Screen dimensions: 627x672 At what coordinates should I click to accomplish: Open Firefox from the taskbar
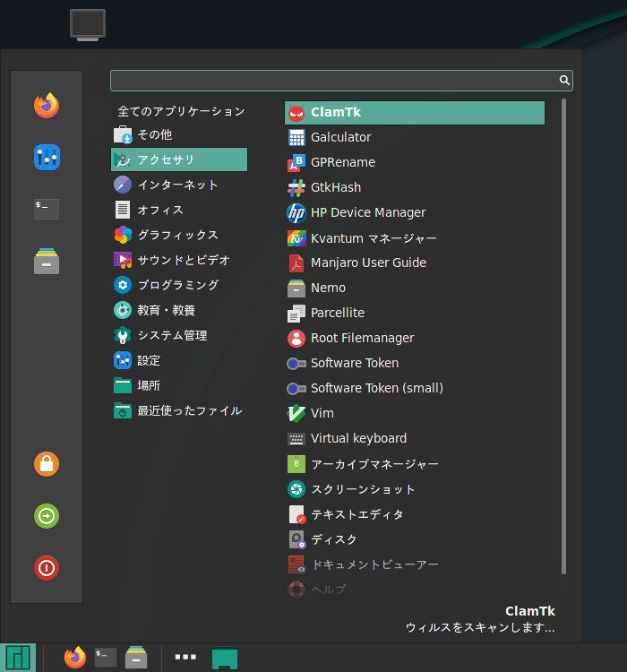point(75,658)
